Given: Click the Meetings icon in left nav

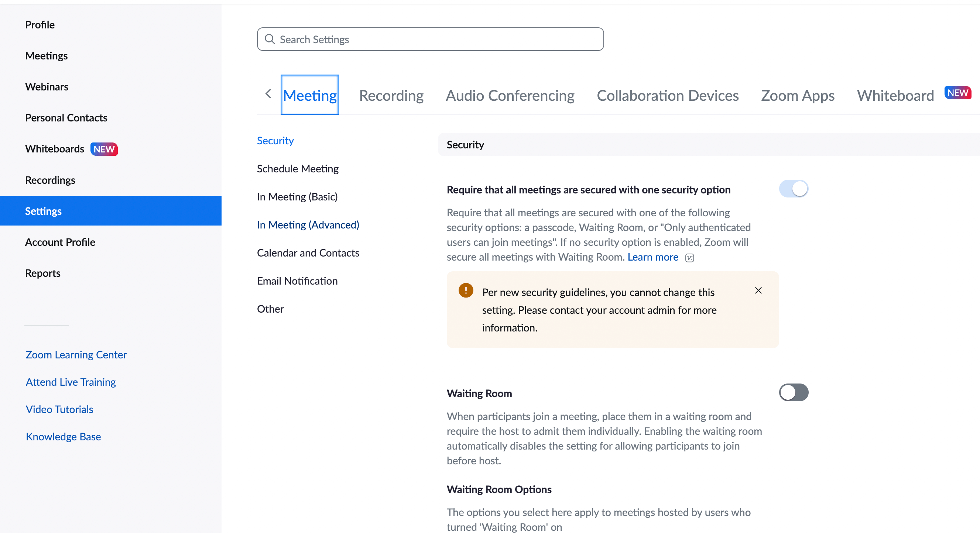Looking at the screenshot, I should (x=47, y=55).
